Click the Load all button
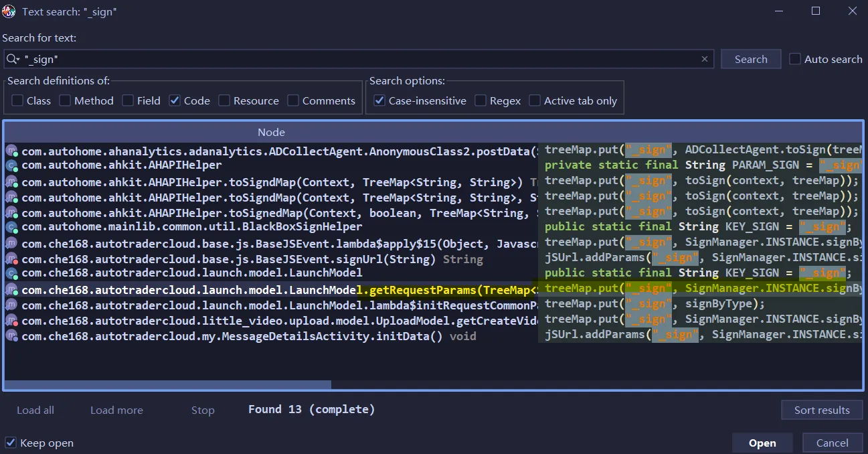This screenshot has width=868, height=454. pyautogui.click(x=35, y=410)
